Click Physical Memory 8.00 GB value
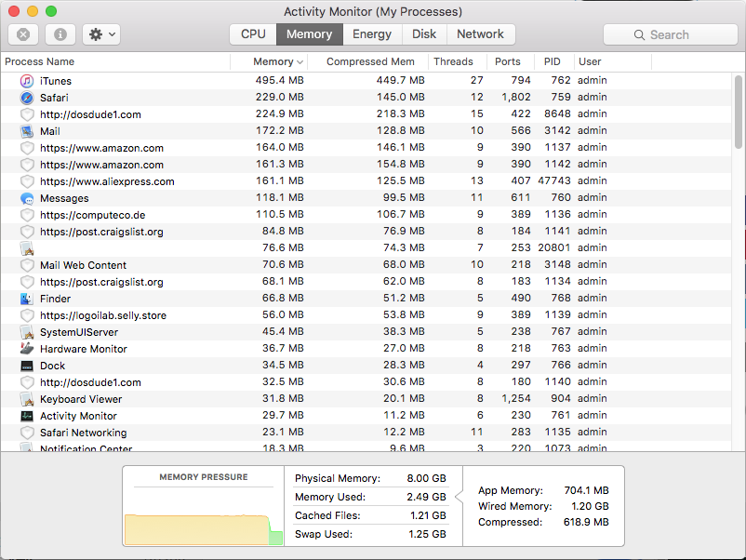The height and width of the screenshot is (560, 746). [x=426, y=478]
